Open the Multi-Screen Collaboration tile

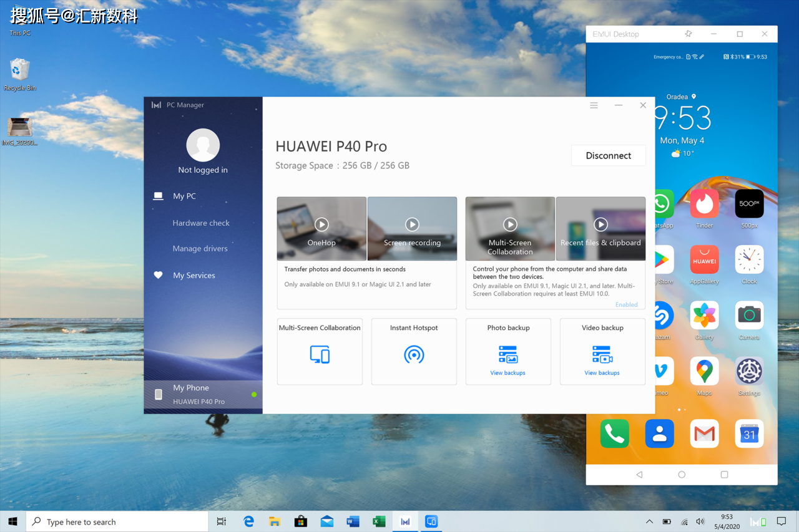click(x=320, y=352)
